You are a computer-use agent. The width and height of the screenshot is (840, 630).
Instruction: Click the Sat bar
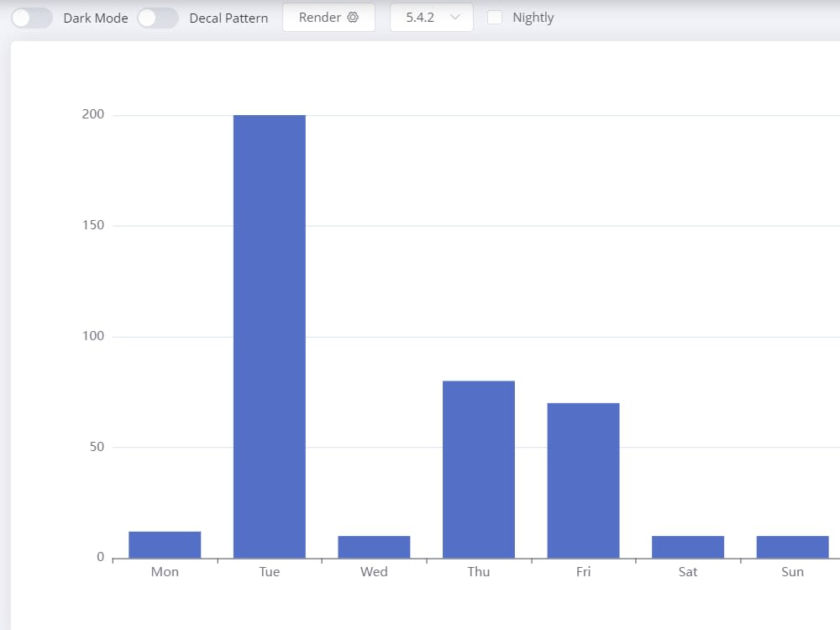coord(688,546)
